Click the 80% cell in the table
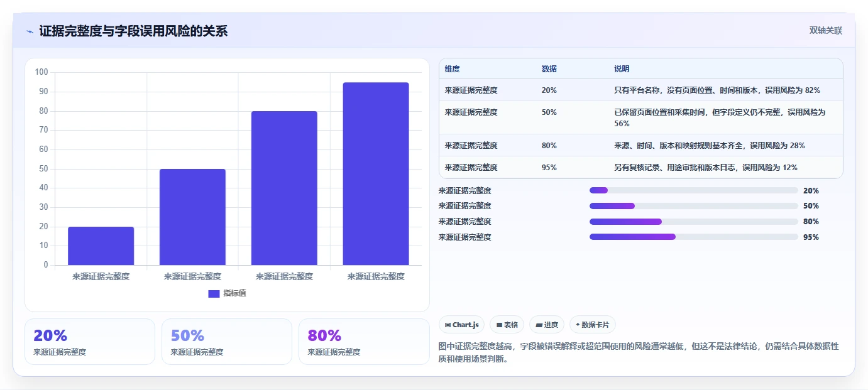The width and height of the screenshot is (868, 390). pyautogui.click(x=549, y=146)
